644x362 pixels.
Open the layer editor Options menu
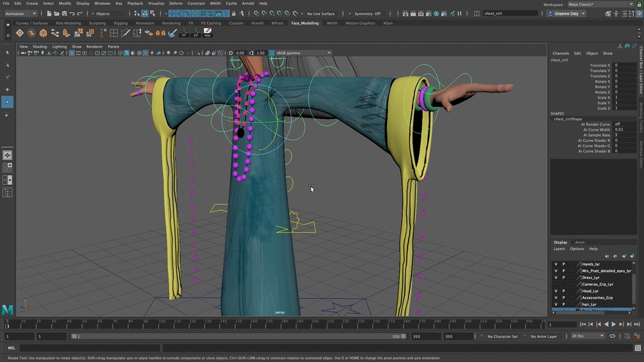click(x=577, y=249)
